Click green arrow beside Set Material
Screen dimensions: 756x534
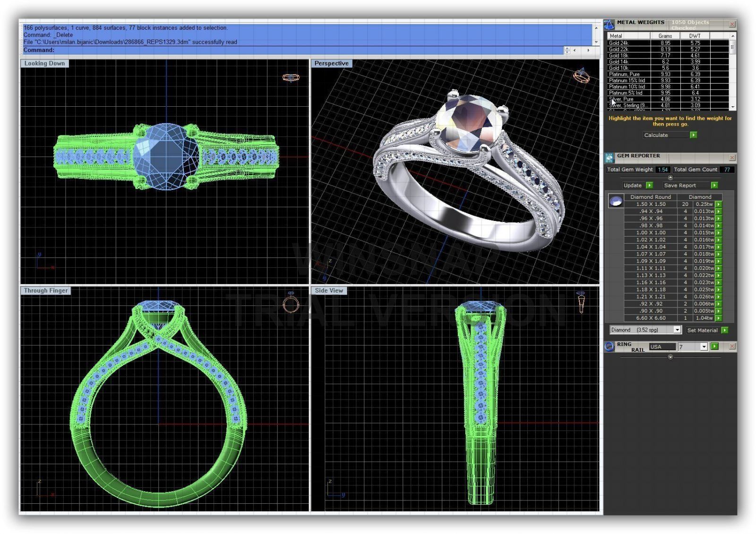(725, 330)
